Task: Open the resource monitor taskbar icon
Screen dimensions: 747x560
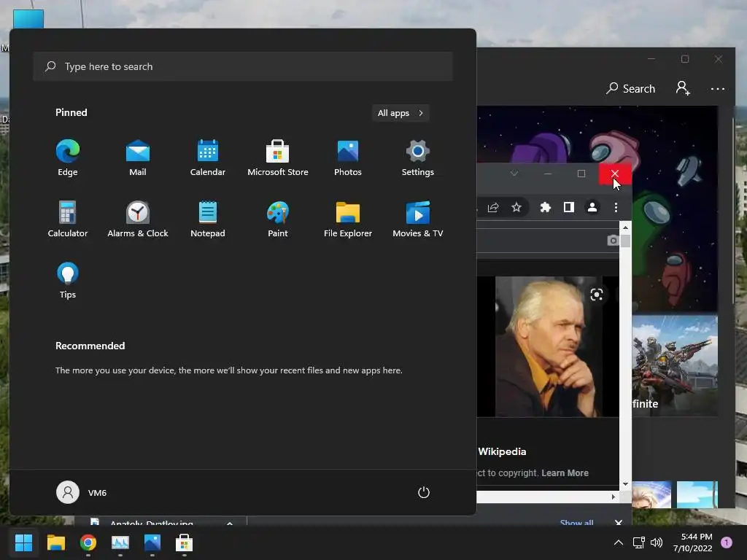Action: point(120,542)
